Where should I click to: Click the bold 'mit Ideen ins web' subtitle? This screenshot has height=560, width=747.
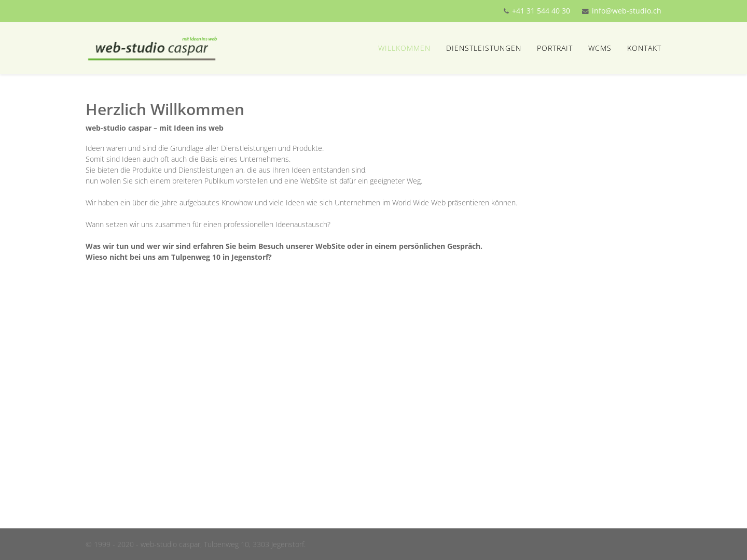point(155,128)
